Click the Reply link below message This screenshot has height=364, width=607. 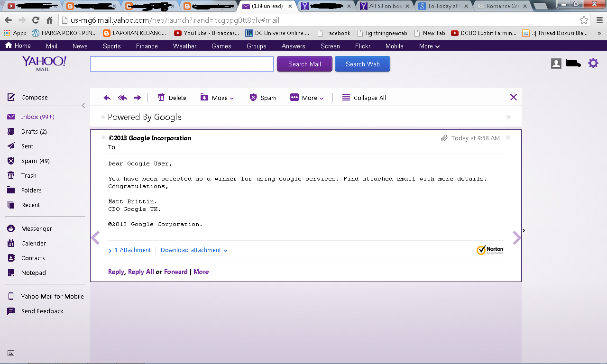[116, 272]
